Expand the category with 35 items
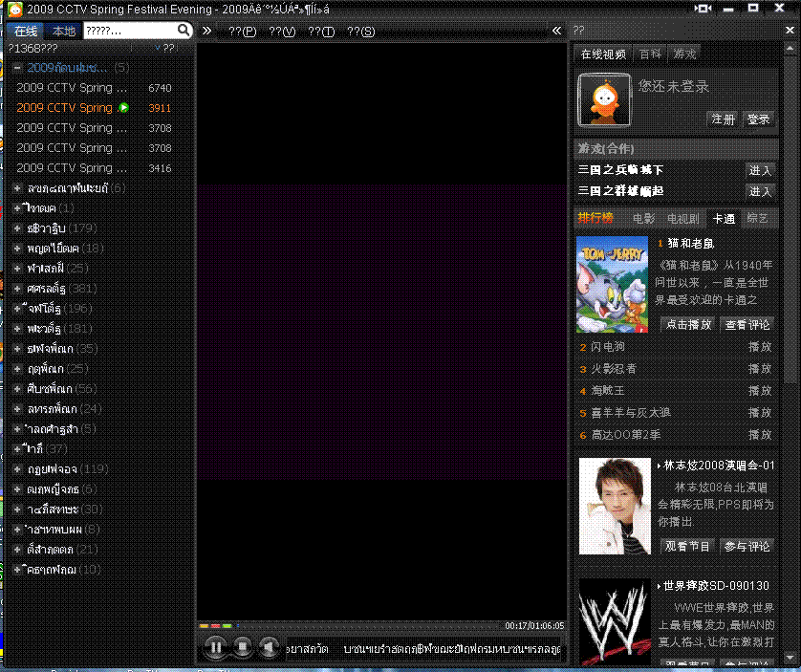801x672 pixels. 17,349
